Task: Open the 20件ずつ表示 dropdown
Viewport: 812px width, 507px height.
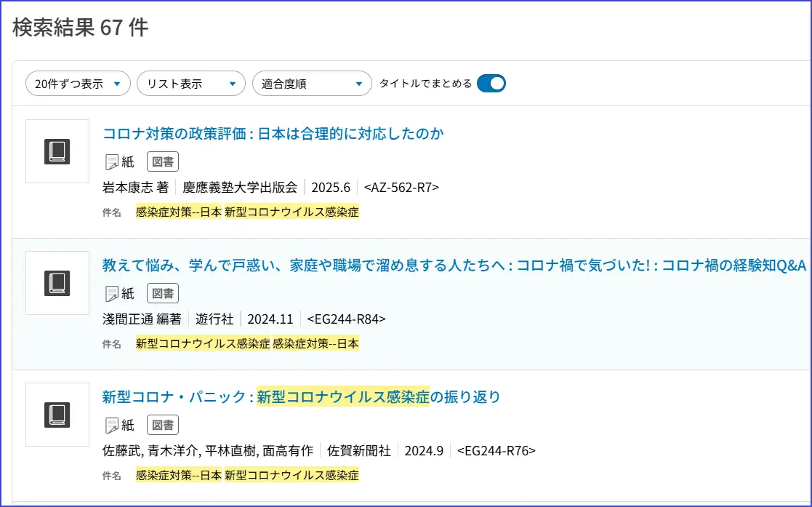Action: (x=79, y=84)
